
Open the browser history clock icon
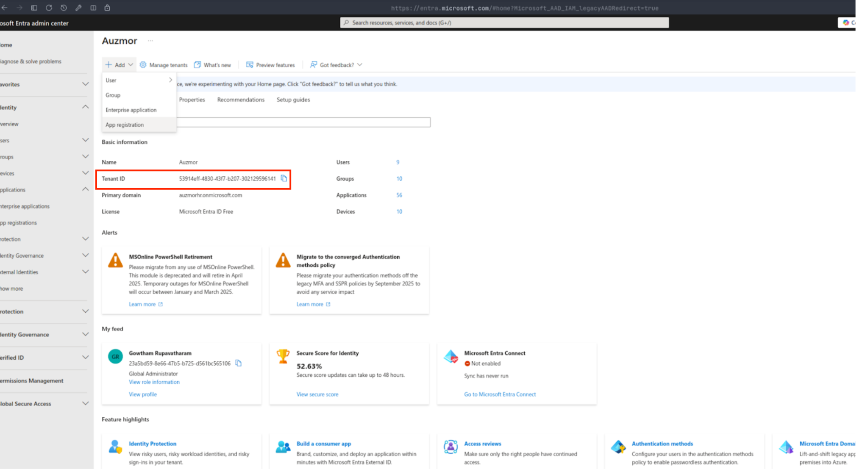64,8
